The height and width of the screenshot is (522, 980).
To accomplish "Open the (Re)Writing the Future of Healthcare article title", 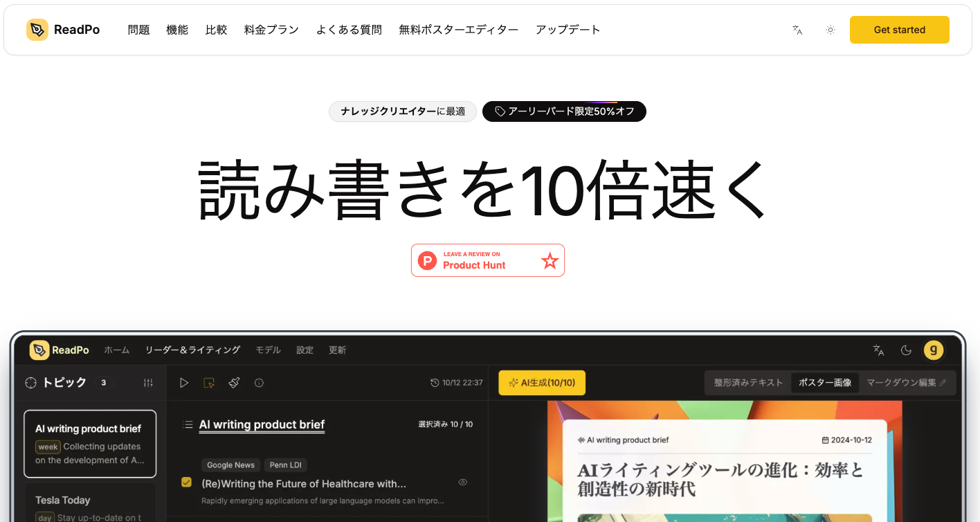I will point(304,483).
